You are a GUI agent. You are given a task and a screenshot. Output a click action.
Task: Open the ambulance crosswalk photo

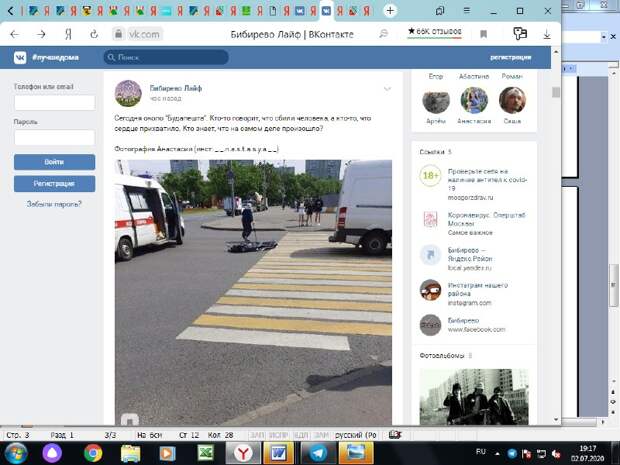(253, 293)
